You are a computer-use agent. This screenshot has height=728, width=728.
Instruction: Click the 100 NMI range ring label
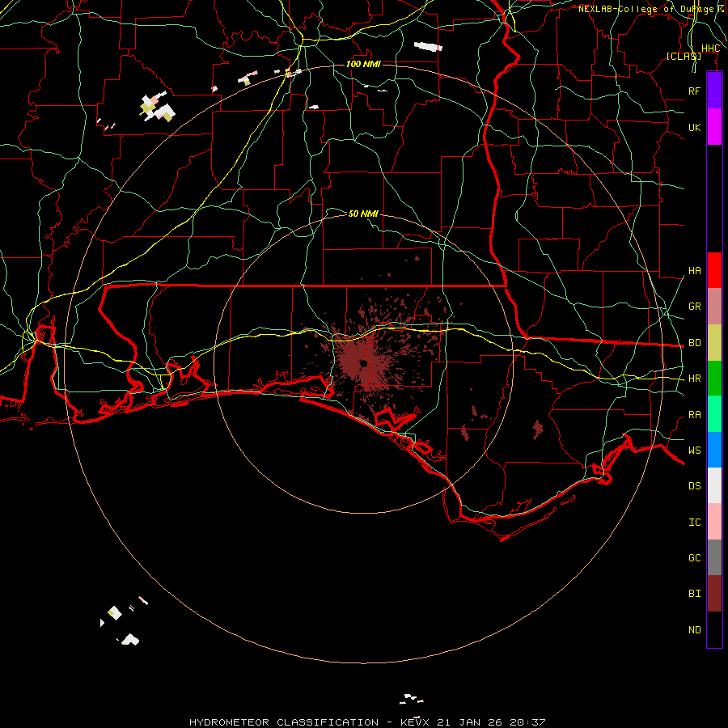363,64
